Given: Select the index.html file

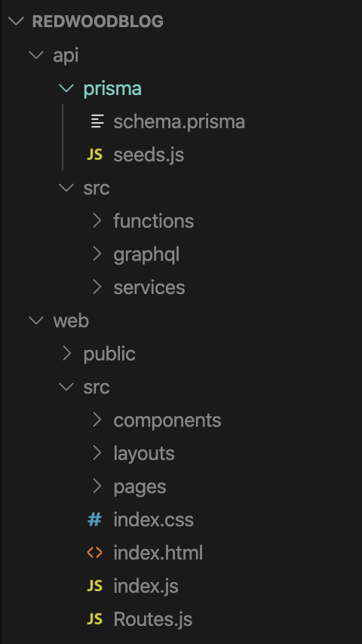Looking at the screenshot, I should (158, 553).
